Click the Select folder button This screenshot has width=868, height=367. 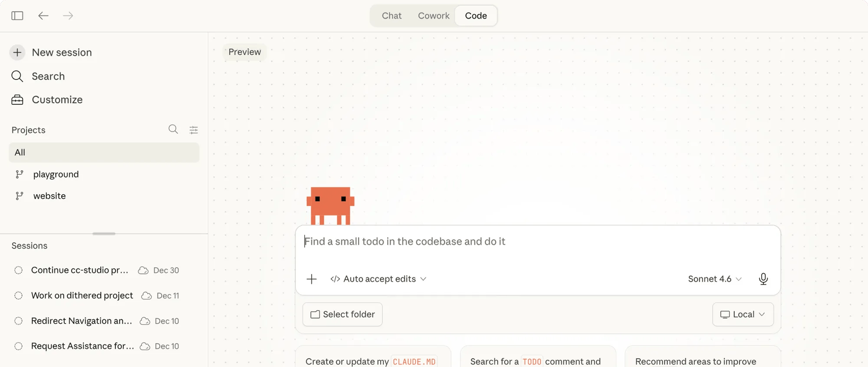[x=342, y=314]
